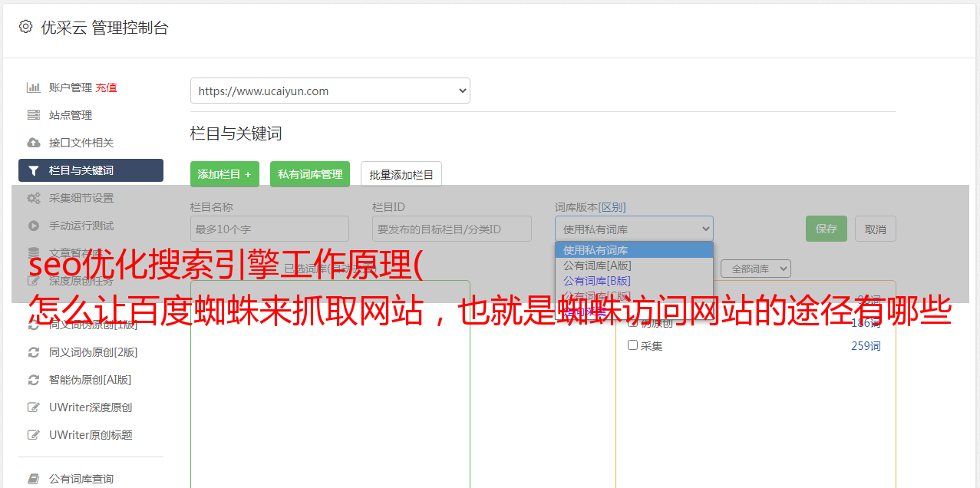This screenshot has height=488, width=980.
Task: Click the 私有词库管理 button
Action: [x=310, y=174]
